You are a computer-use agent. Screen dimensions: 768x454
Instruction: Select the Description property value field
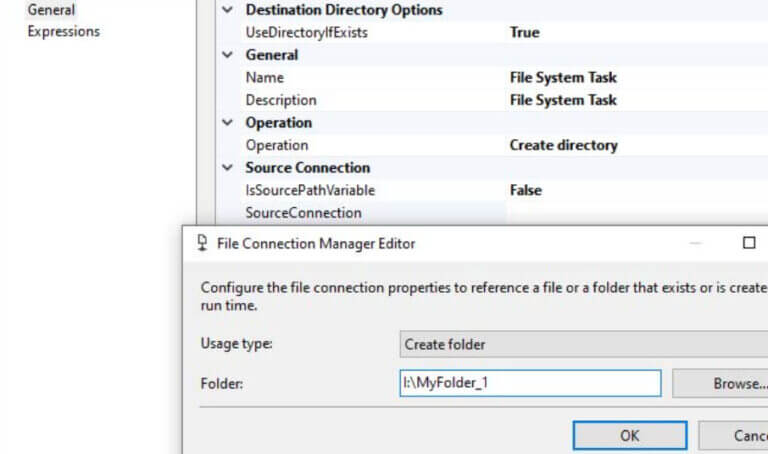point(563,100)
